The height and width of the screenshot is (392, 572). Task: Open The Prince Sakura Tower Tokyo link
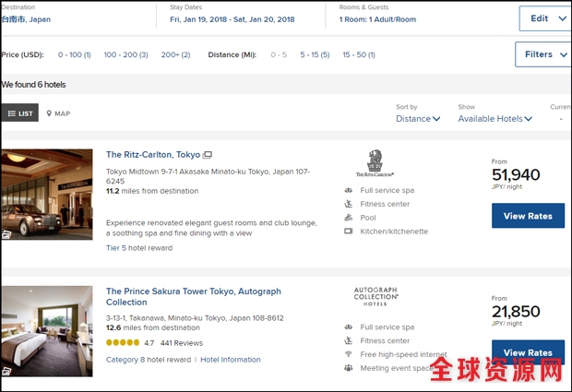coord(194,297)
